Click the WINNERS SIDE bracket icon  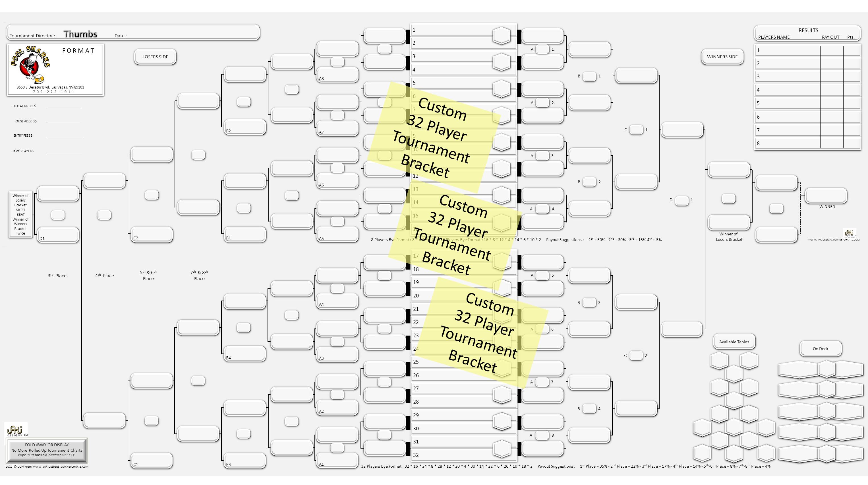pos(722,56)
